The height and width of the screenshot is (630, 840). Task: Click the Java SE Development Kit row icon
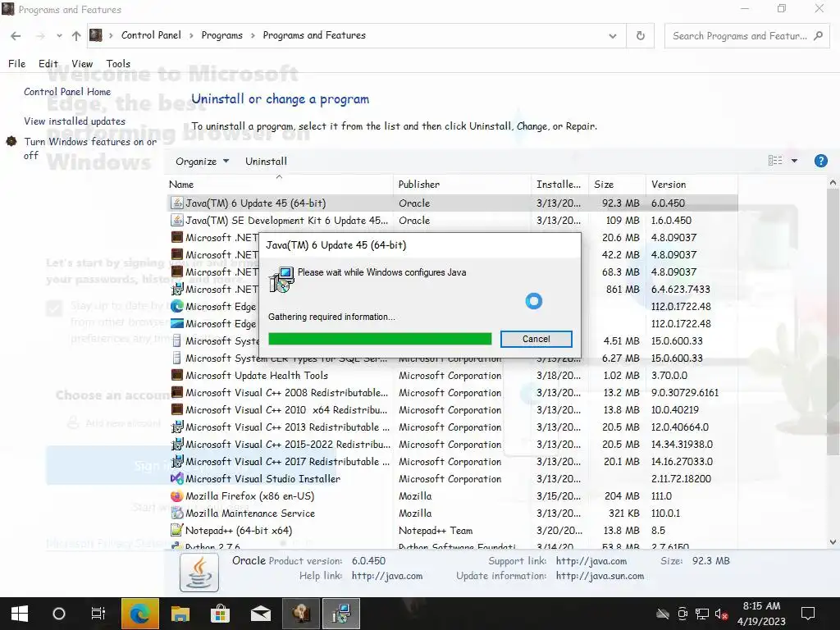[177, 220]
